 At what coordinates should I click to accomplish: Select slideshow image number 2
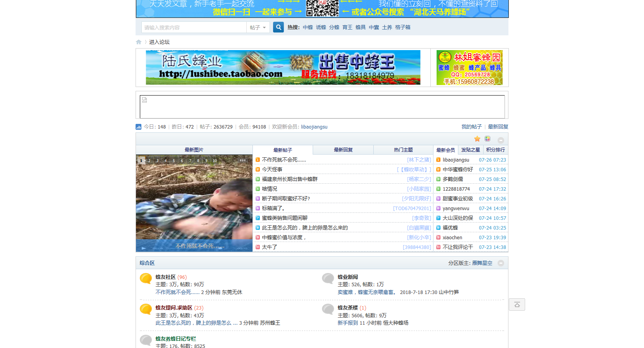[149, 160]
